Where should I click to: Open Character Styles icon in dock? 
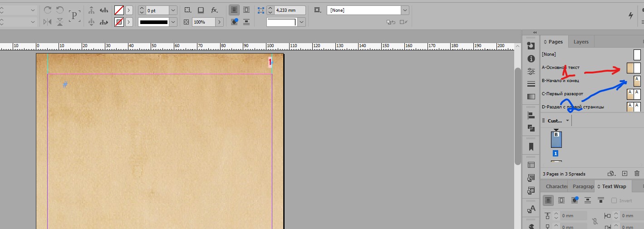[x=531, y=210]
